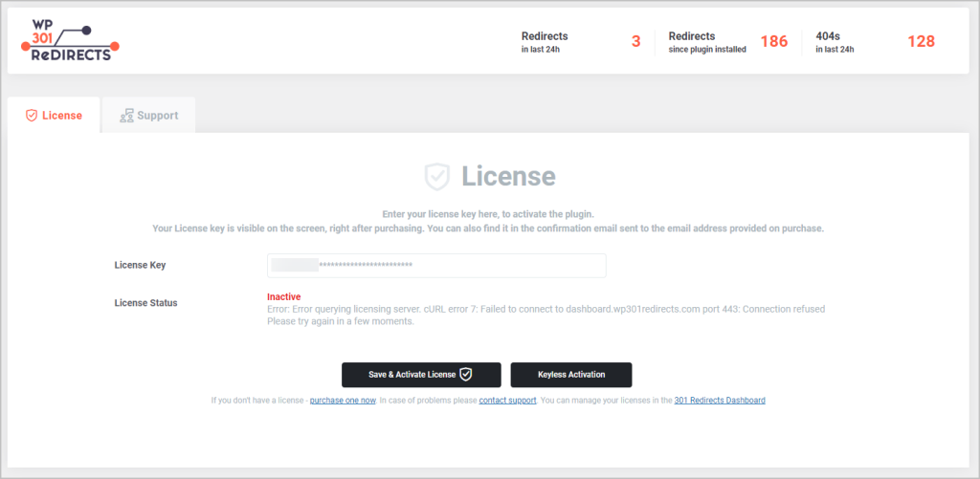The width and height of the screenshot is (980, 479).
Task: Click the shield icon on License tab
Action: tap(32, 116)
